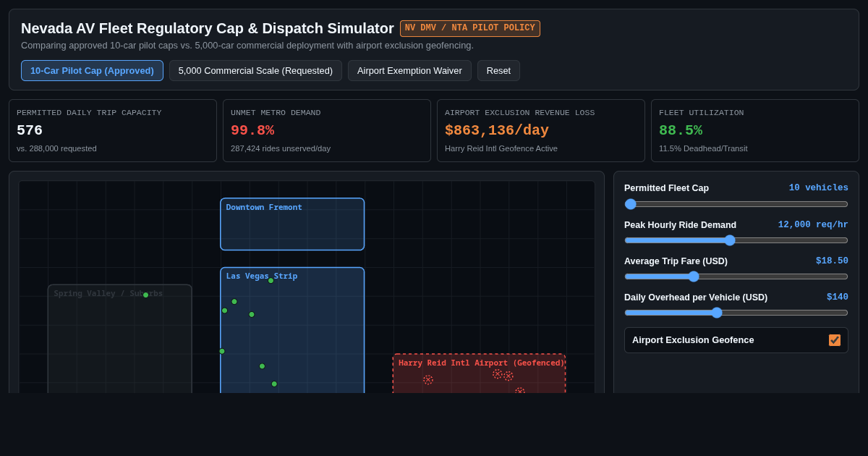Select the Las Vegas Strip zone label
This screenshot has width=868, height=456.
click(x=262, y=276)
